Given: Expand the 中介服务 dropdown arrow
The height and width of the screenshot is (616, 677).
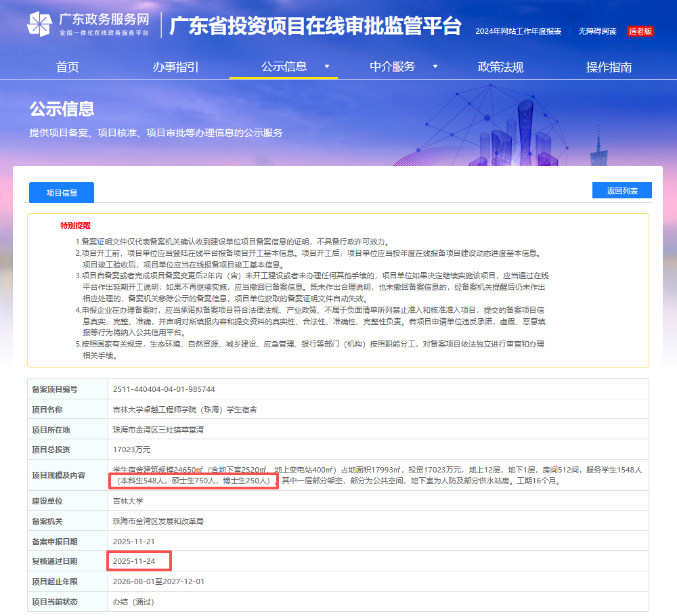Looking at the screenshot, I should point(435,66).
